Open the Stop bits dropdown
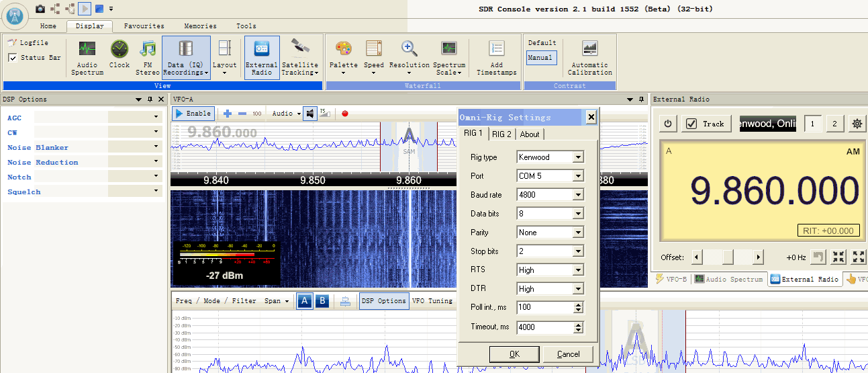The width and height of the screenshot is (868, 373). click(577, 251)
